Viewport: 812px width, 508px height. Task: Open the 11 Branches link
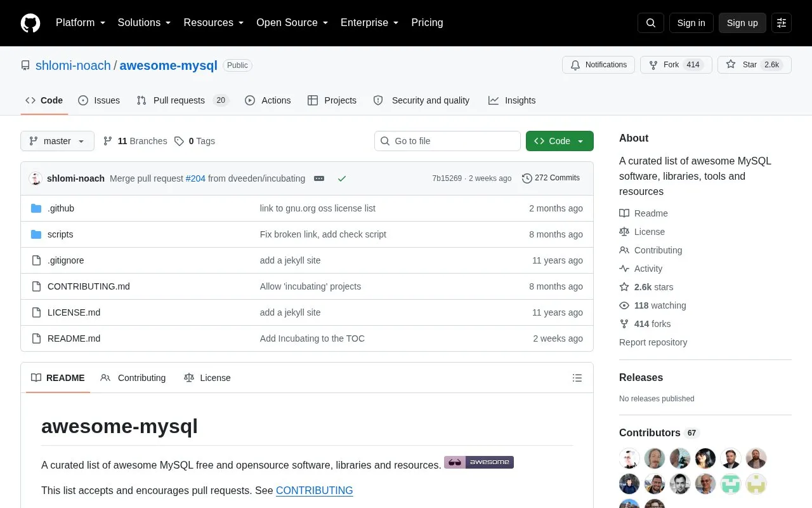(x=135, y=141)
